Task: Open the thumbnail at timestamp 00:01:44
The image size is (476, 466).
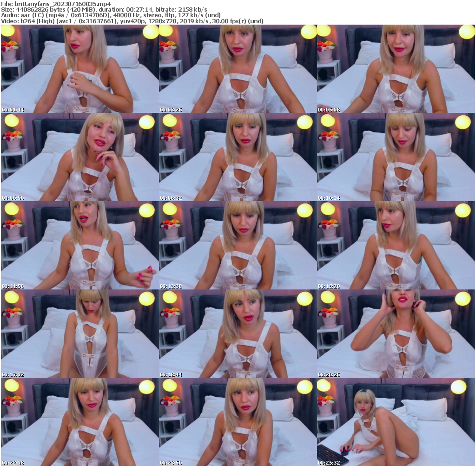Action: [x=79, y=67]
